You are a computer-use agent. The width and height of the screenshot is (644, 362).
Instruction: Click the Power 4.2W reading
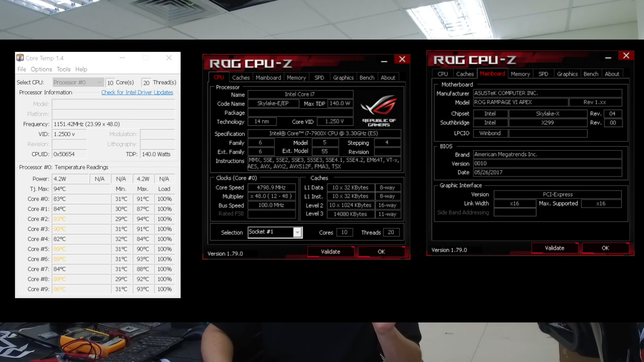click(x=70, y=179)
